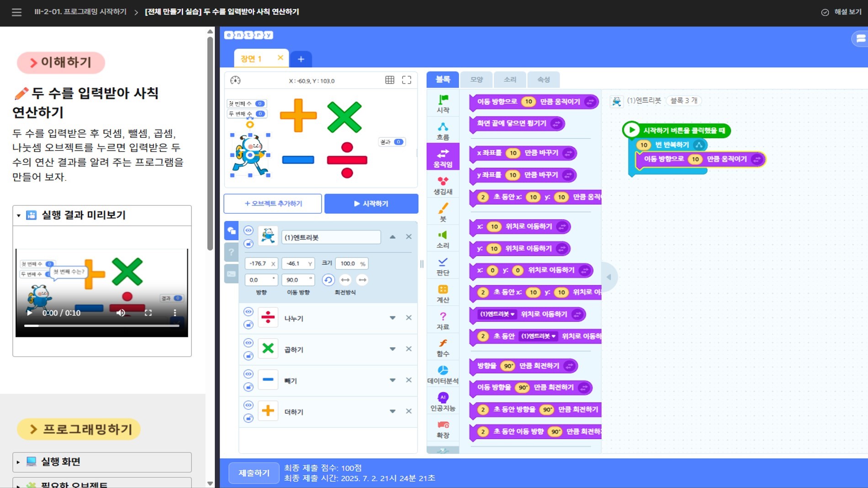
Task: Toggle visibility of 곱하기 object
Action: [249, 342]
